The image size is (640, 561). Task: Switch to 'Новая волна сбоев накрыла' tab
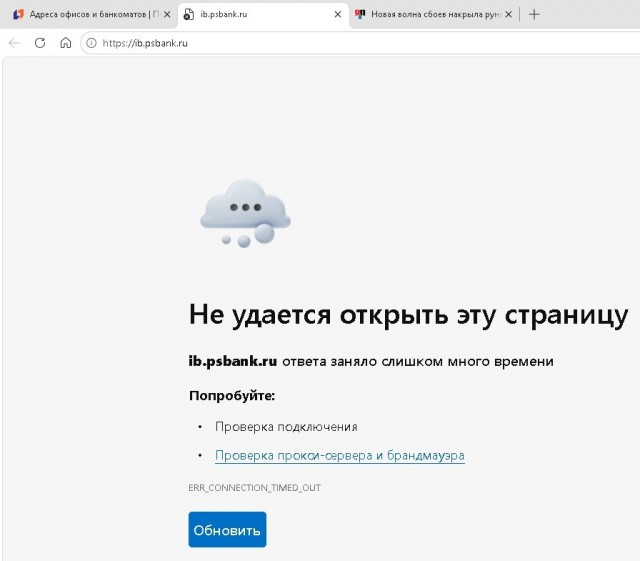pos(434,14)
